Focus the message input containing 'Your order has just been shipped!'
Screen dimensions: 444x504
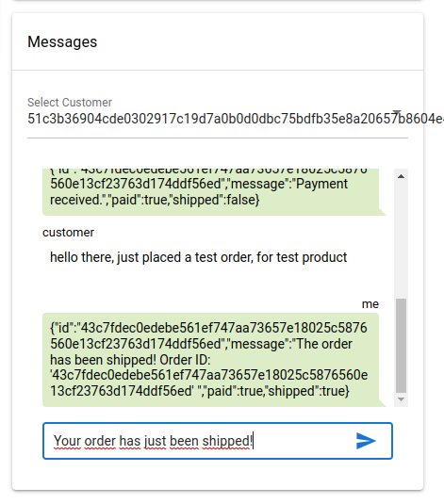[x=218, y=441]
